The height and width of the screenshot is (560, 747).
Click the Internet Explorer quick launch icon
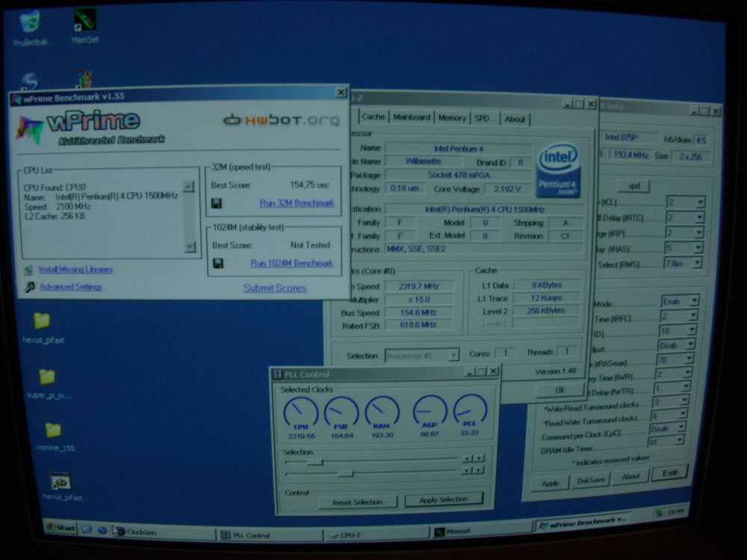pos(102,530)
